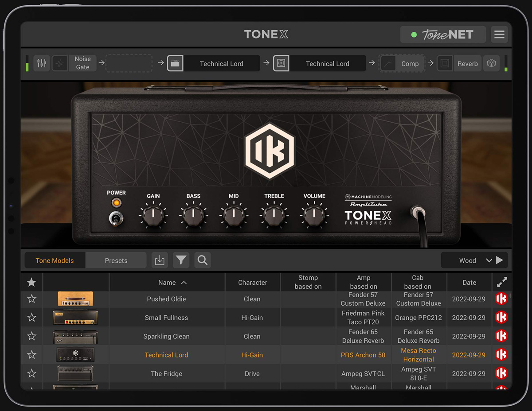Open the Wood dropdown
Screen dimensions: 532x411
[467, 260]
